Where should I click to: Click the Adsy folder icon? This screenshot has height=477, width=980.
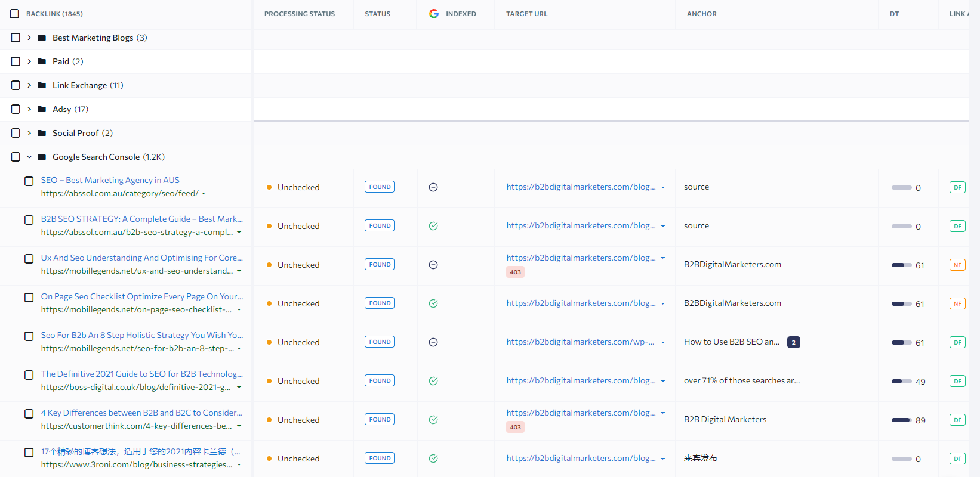point(42,109)
